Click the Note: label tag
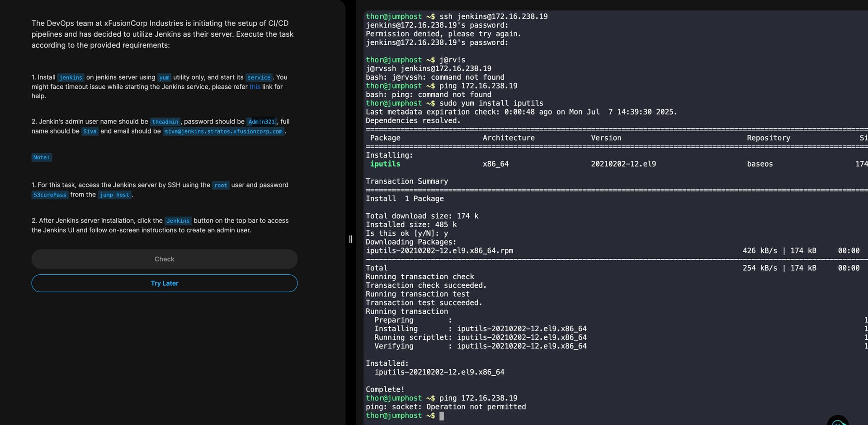The image size is (868, 425). click(x=42, y=158)
